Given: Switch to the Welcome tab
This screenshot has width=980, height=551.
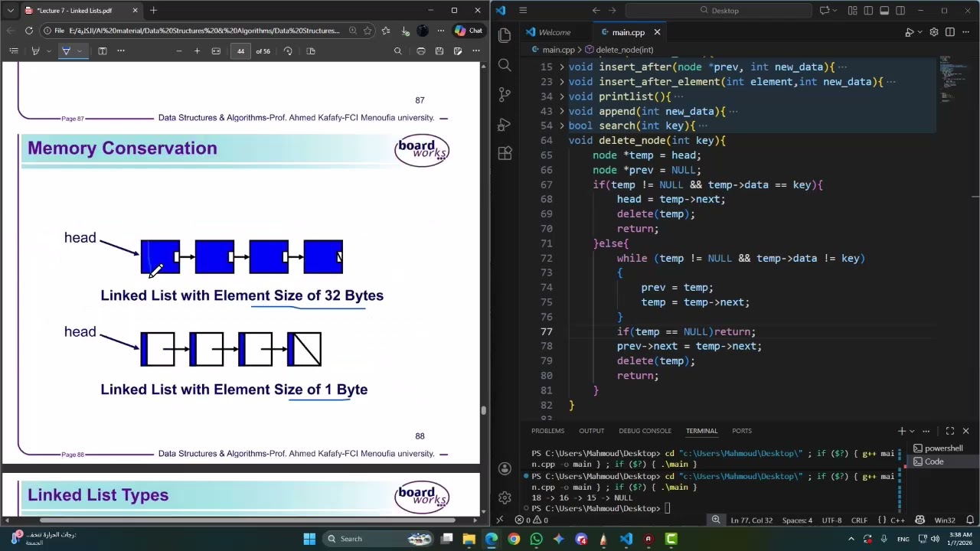Looking at the screenshot, I should [x=554, y=32].
